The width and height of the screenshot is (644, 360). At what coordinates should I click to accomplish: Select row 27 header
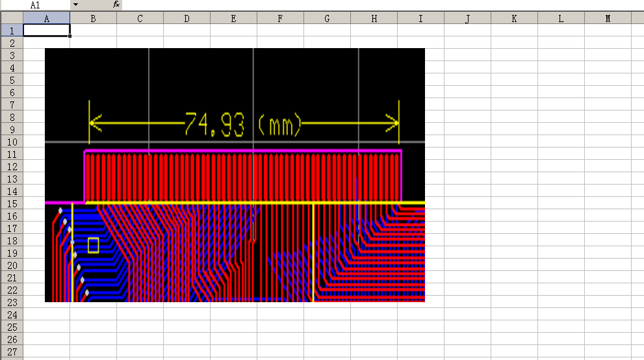[x=12, y=352]
